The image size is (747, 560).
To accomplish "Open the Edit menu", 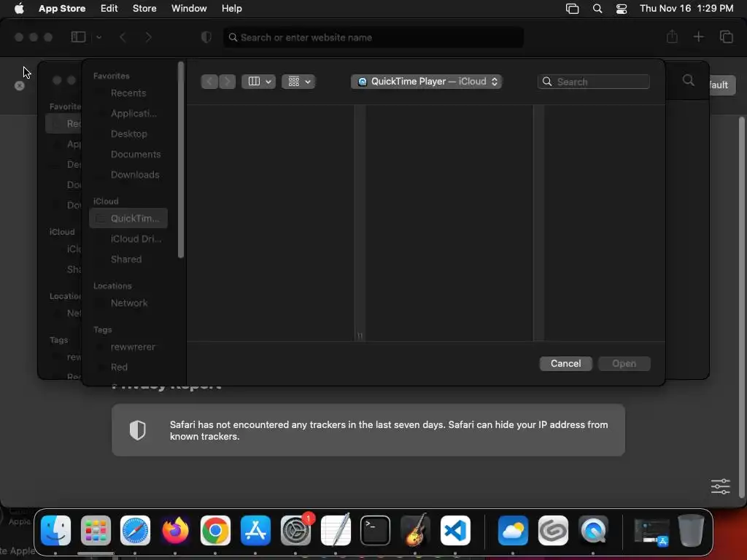I will coord(109,8).
